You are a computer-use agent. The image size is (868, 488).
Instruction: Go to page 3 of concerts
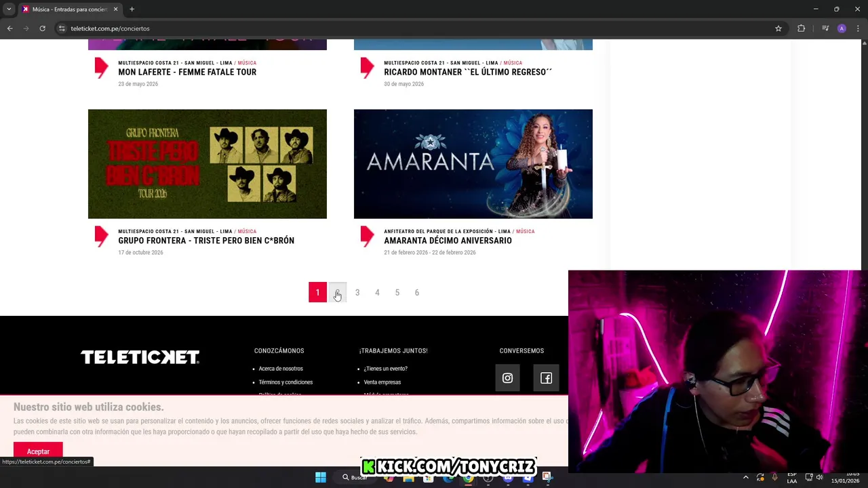click(357, 292)
